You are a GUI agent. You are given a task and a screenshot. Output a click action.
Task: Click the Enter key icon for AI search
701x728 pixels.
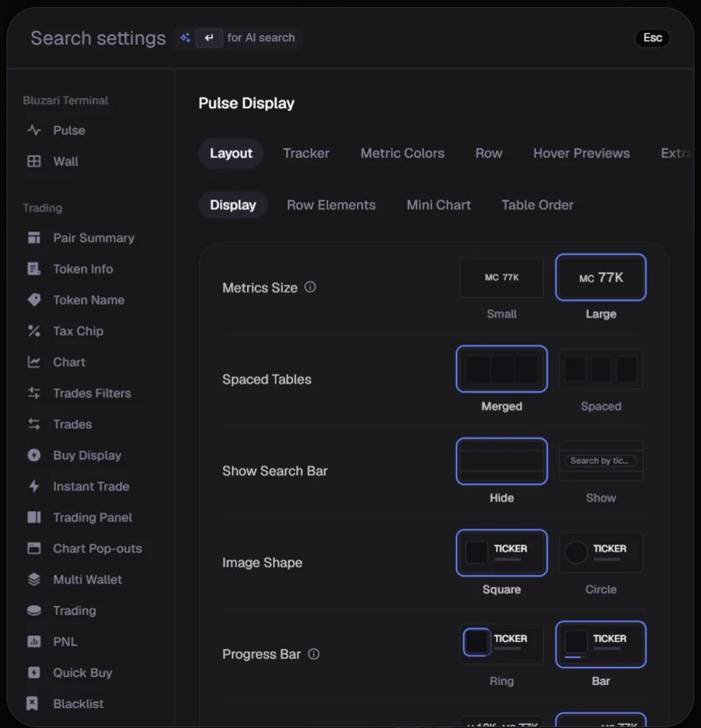coord(209,37)
